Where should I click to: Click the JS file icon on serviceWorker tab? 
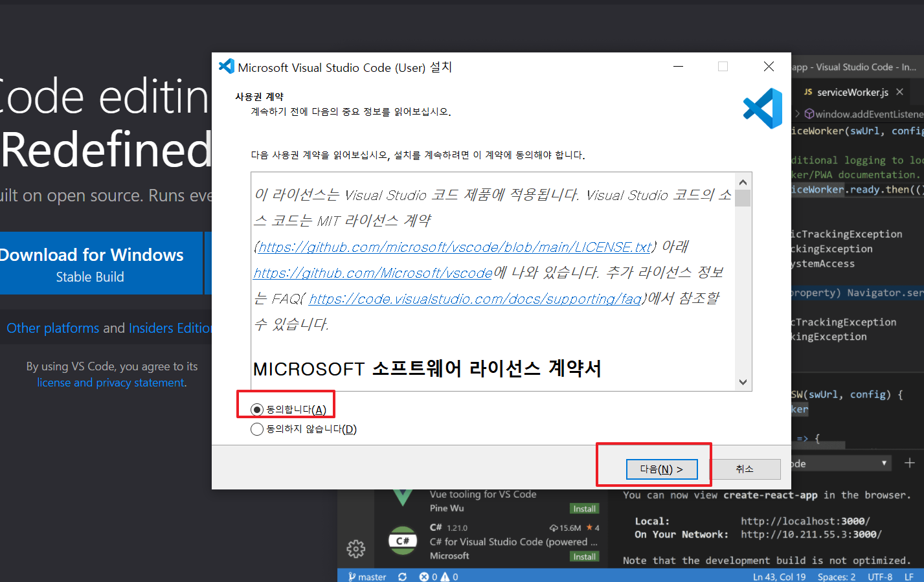click(808, 92)
